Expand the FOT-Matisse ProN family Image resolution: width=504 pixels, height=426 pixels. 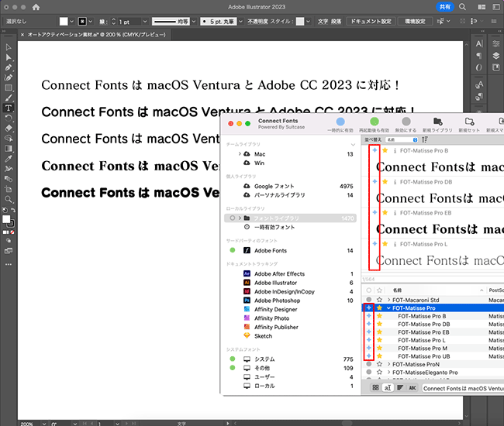coord(389,364)
